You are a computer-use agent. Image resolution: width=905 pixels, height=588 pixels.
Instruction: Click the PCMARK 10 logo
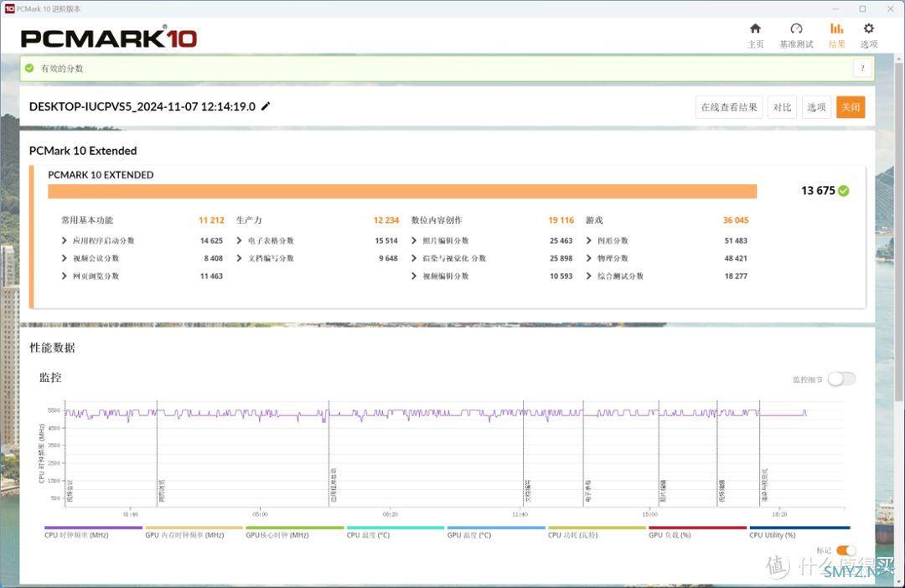[x=109, y=38]
